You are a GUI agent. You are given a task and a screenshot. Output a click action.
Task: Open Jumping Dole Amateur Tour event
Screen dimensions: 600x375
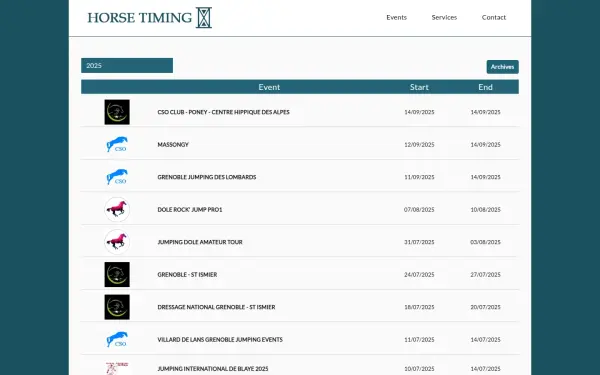(200, 242)
